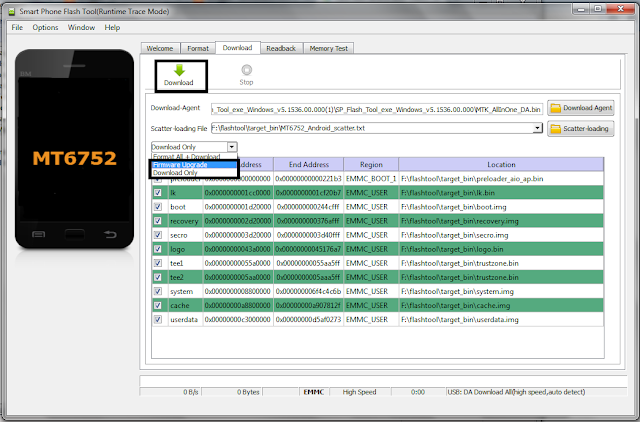Image resolution: width=640 pixels, height=422 pixels.
Task: Click the app icon in title bar
Action: pyautogui.click(x=11, y=11)
